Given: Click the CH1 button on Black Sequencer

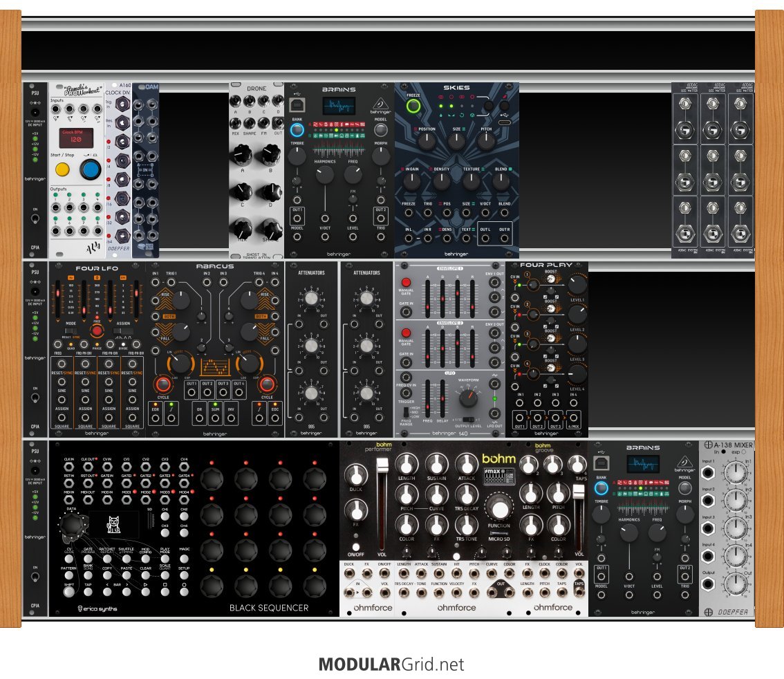Looking at the screenshot, I should [165, 516].
